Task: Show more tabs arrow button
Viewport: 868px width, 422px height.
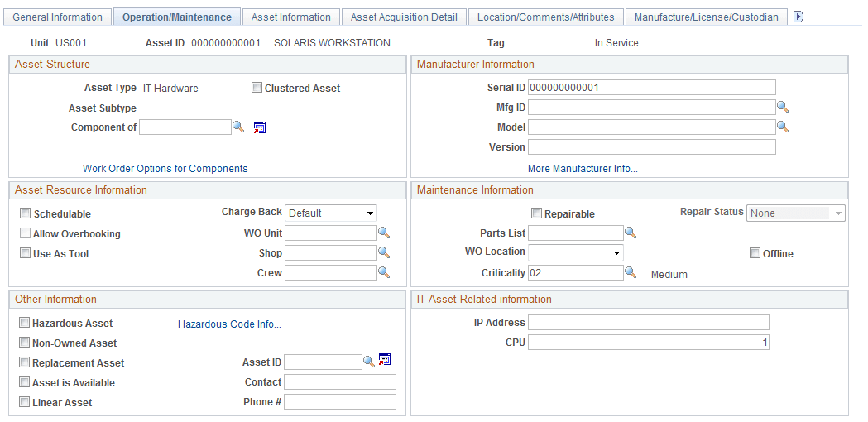Action: 798,17
